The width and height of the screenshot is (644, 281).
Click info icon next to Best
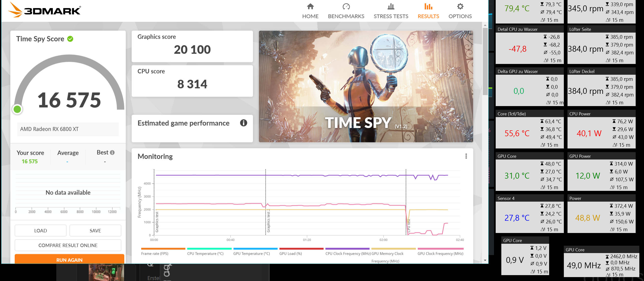click(x=112, y=152)
